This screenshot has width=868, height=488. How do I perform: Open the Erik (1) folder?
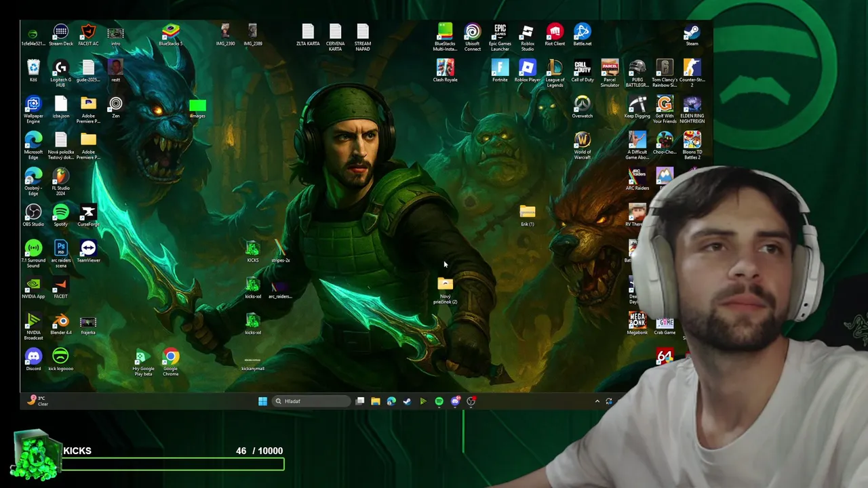pyautogui.click(x=528, y=216)
